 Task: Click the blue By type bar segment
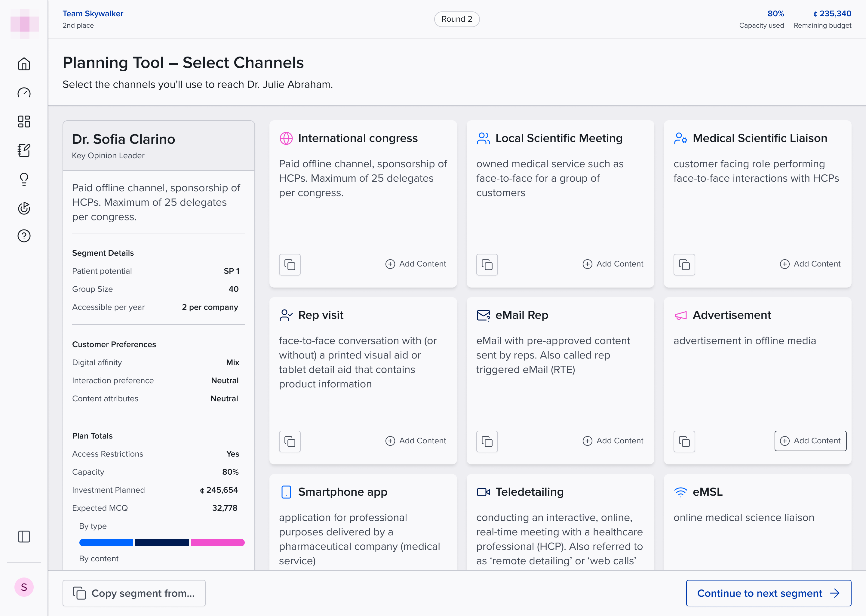(106, 542)
